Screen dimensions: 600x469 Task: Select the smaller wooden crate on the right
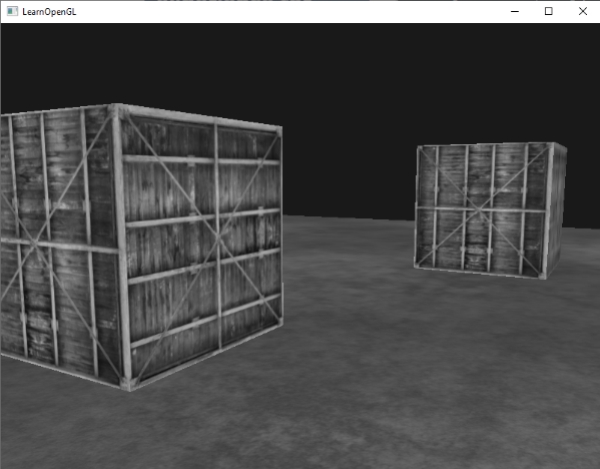[x=482, y=208]
